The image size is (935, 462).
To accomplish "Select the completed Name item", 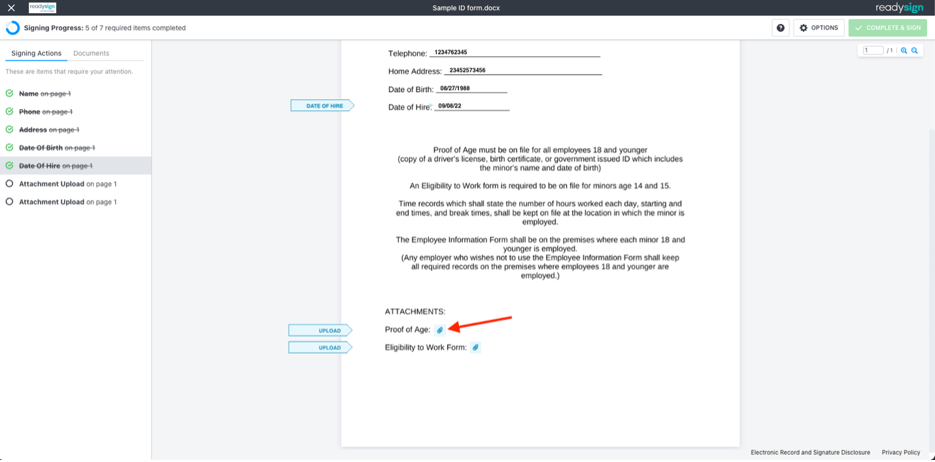I will click(x=76, y=94).
